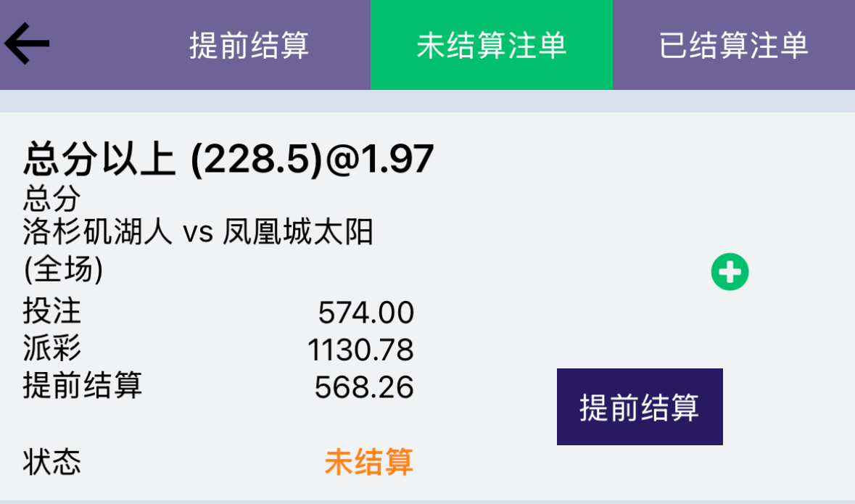Tap the 投注 stake label
Image resolution: width=855 pixels, height=504 pixels.
(51, 311)
